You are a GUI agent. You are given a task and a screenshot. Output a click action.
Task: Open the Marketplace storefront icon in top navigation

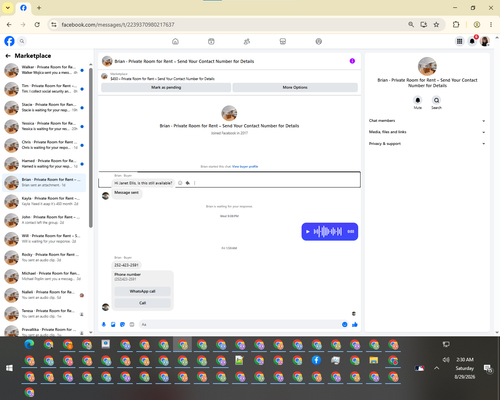[283, 41]
